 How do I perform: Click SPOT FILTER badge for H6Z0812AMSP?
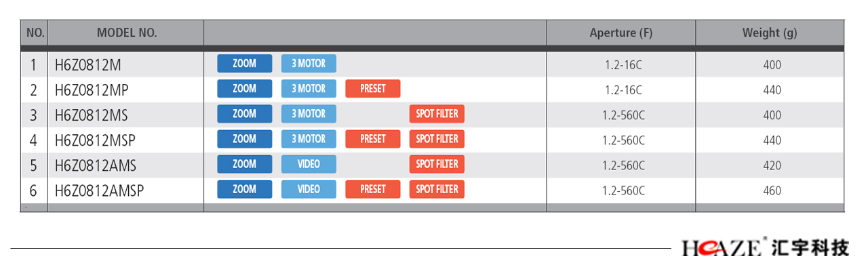pyautogui.click(x=437, y=189)
